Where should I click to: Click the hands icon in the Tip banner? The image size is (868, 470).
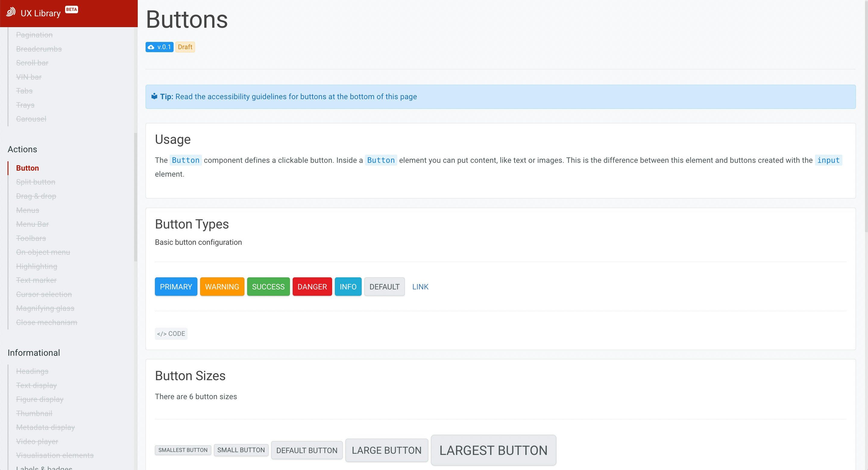[154, 96]
